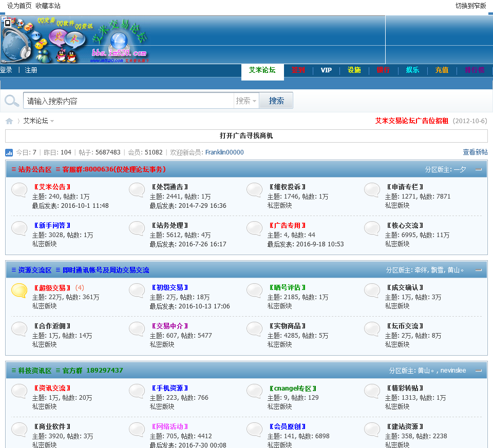This screenshot has width=493, height=448.
Task: Click the magnifier search icon
Action: pyautogui.click(x=12, y=101)
